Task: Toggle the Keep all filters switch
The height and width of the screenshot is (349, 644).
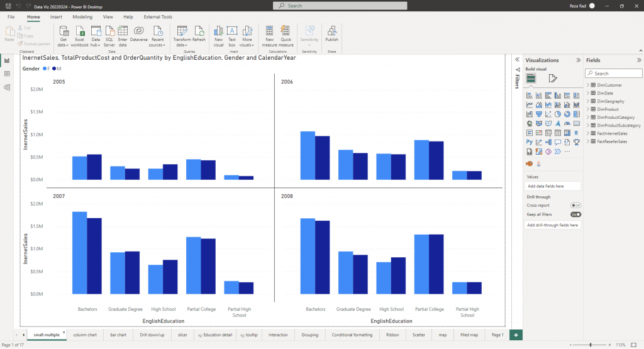Action: click(x=575, y=214)
